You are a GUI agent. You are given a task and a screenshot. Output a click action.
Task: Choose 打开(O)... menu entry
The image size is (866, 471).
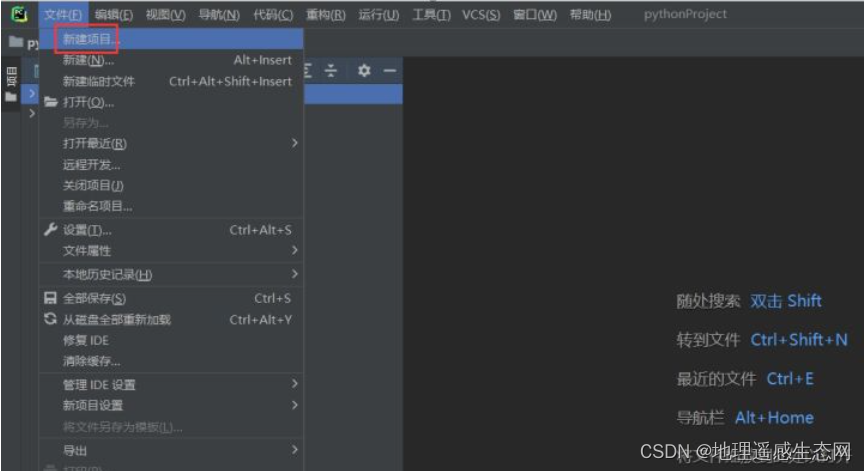pos(171,102)
